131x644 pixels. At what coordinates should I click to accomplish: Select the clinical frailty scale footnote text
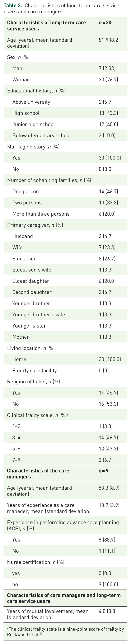click(x=65, y=631)
